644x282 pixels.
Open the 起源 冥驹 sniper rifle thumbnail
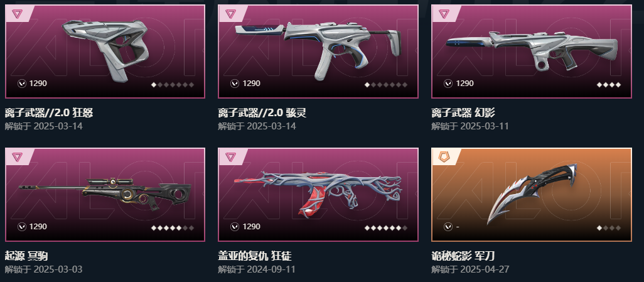[x=105, y=193]
